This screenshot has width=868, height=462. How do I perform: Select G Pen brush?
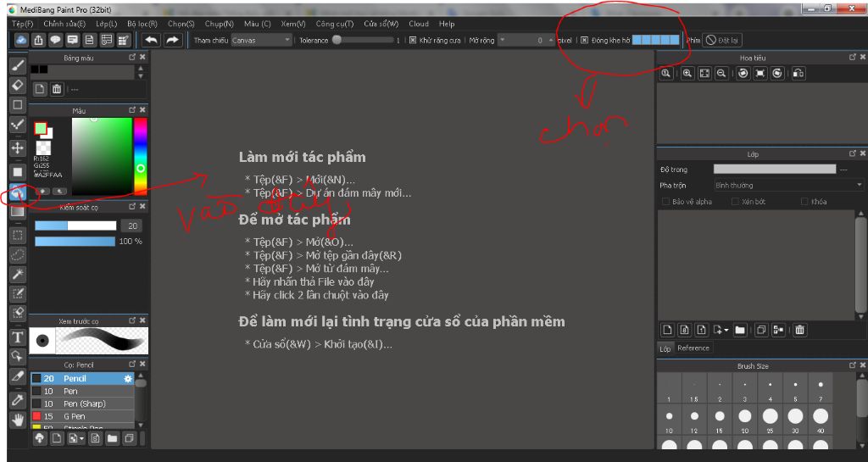82,416
